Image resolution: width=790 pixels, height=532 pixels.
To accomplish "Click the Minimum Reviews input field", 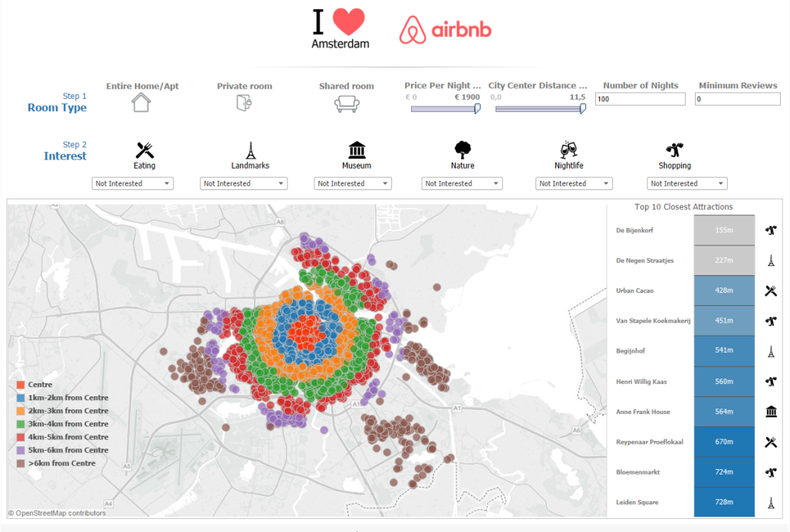I will pyautogui.click(x=738, y=99).
